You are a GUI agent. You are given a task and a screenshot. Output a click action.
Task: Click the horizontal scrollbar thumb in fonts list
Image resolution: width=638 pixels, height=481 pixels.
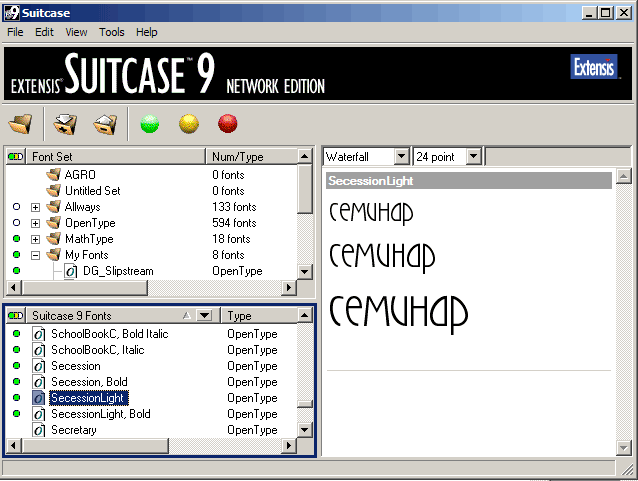click(95, 446)
